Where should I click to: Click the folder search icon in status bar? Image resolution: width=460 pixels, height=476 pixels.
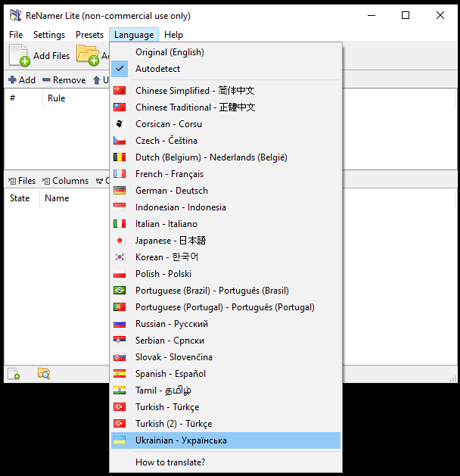click(44, 373)
